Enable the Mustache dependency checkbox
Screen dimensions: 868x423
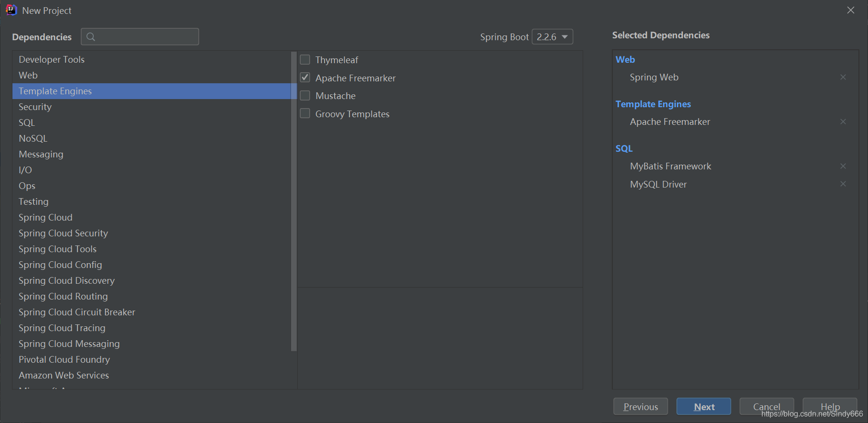pyautogui.click(x=305, y=96)
